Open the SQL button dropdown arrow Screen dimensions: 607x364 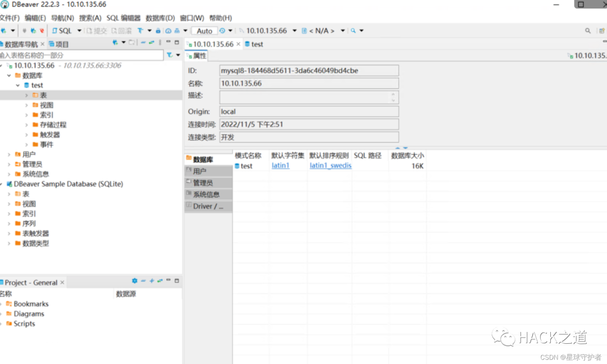(x=79, y=30)
